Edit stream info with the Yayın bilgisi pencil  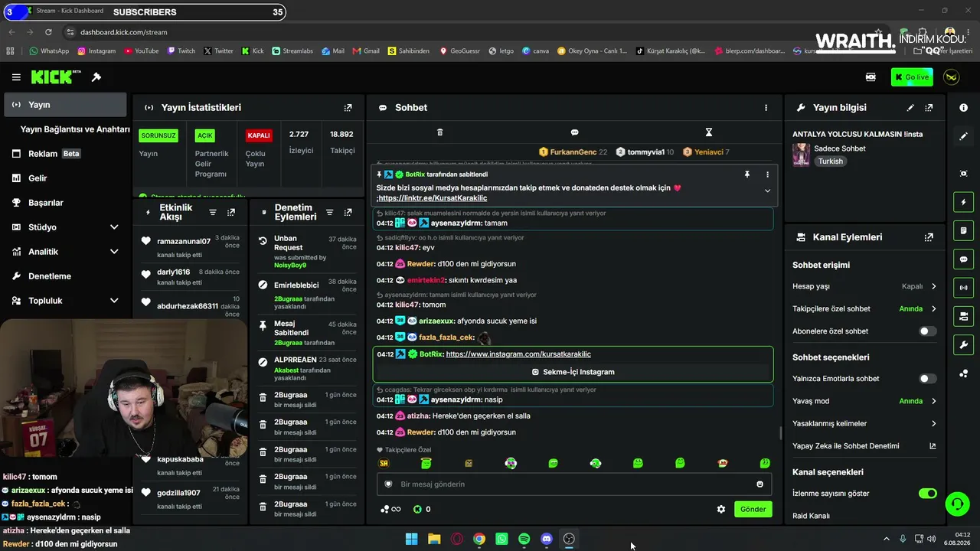pos(910,108)
